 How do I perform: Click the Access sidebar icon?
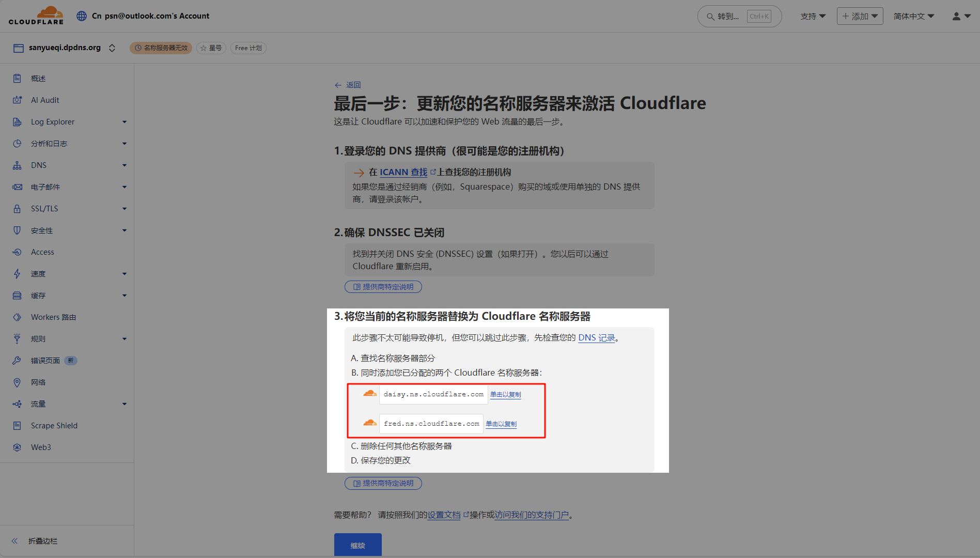[x=17, y=252]
